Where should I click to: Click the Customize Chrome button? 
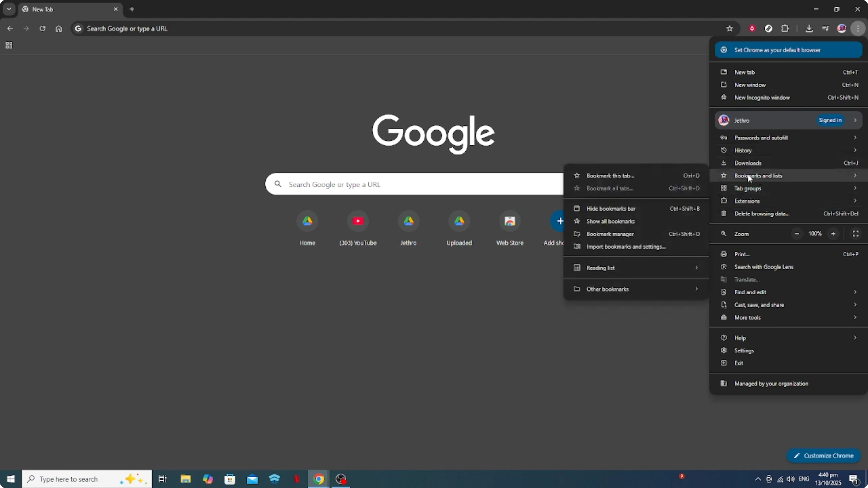coord(823,456)
